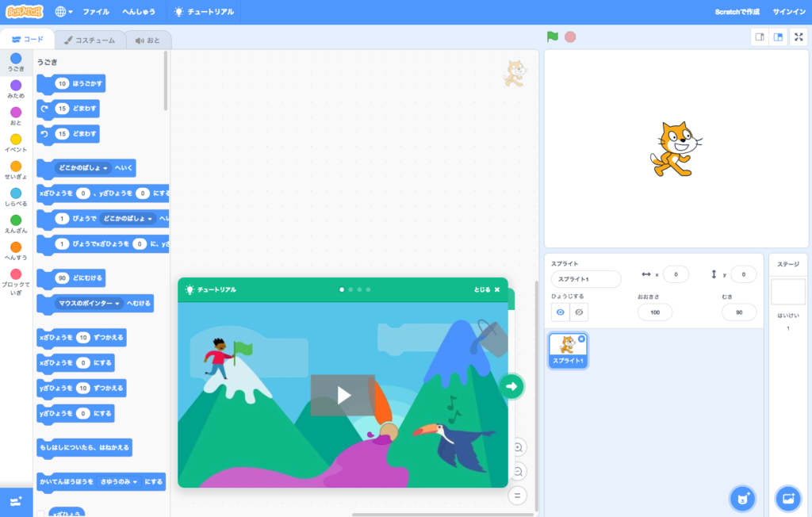Delete スプライト1 with its x button

click(581, 339)
